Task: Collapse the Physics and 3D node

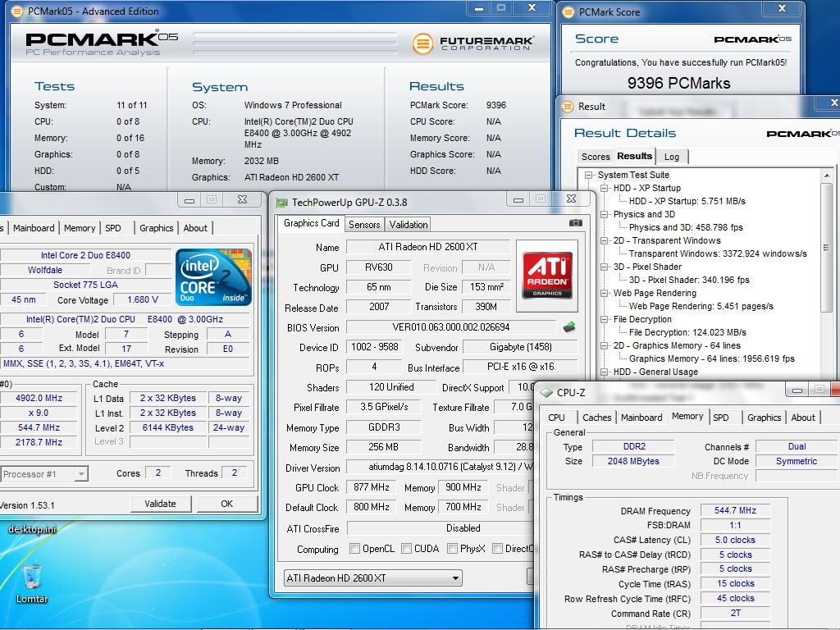Action: coord(605,214)
